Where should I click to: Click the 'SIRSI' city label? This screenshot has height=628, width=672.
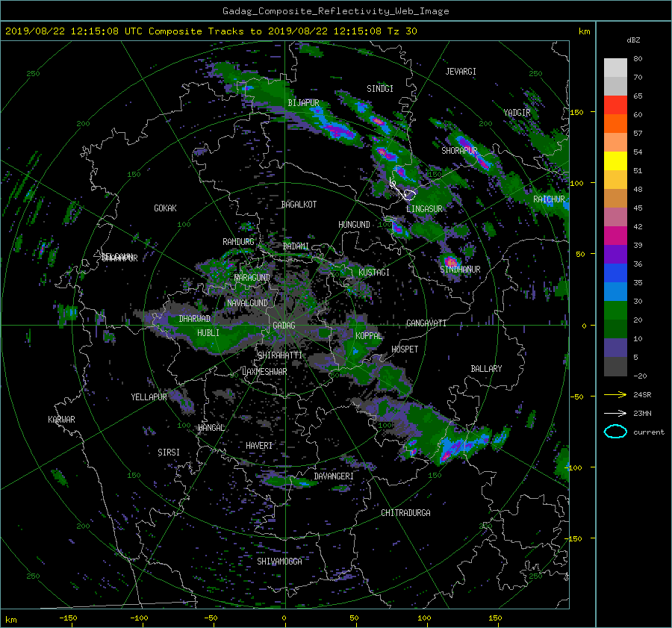(x=169, y=453)
